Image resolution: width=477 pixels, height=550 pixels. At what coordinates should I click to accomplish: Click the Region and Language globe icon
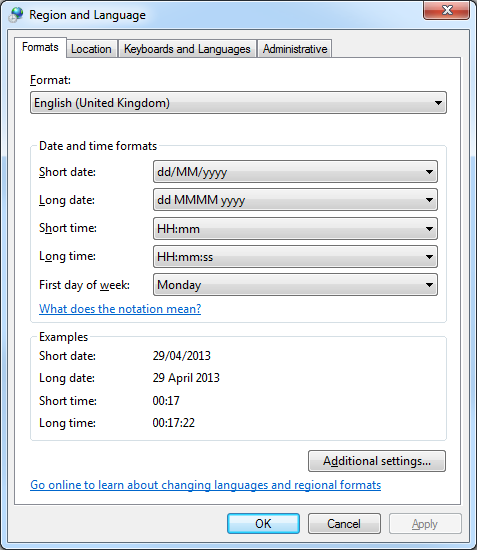click(x=16, y=15)
